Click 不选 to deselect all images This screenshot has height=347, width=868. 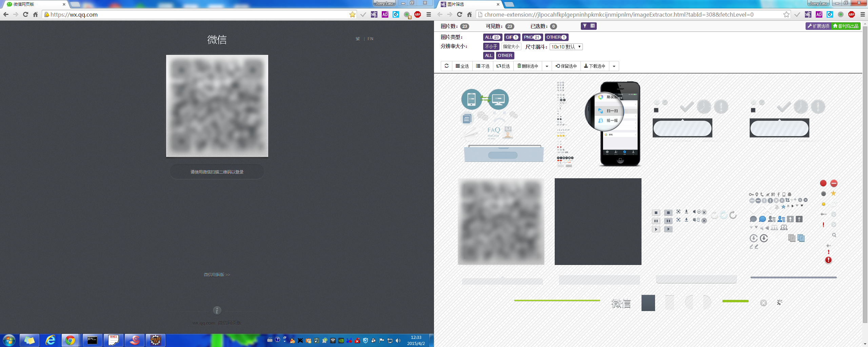(483, 66)
